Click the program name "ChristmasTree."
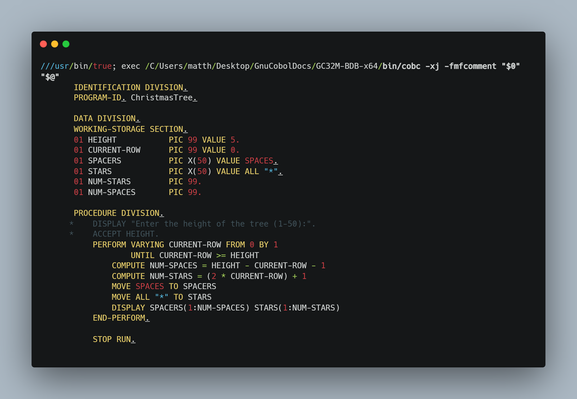This screenshot has width=577, height=399. 164,98
